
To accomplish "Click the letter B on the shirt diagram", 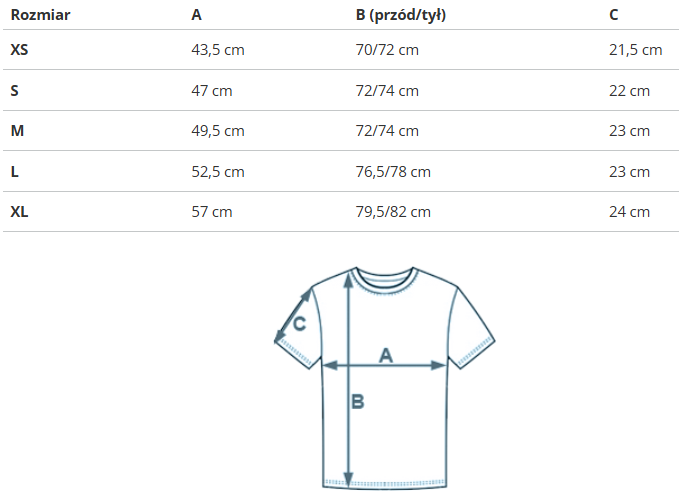I will point(357,403).
